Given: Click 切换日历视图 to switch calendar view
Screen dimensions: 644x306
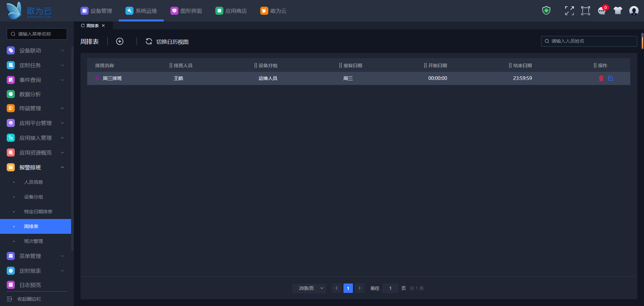Looking at the screenshot, I should tap(167, 42).
